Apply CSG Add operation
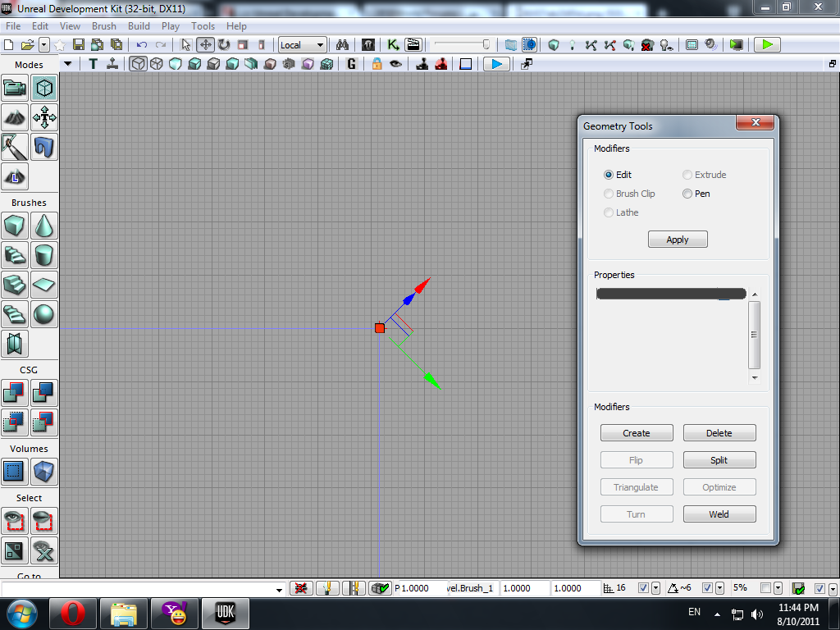Viewport: 840px width, 630px height. [15, 393]
